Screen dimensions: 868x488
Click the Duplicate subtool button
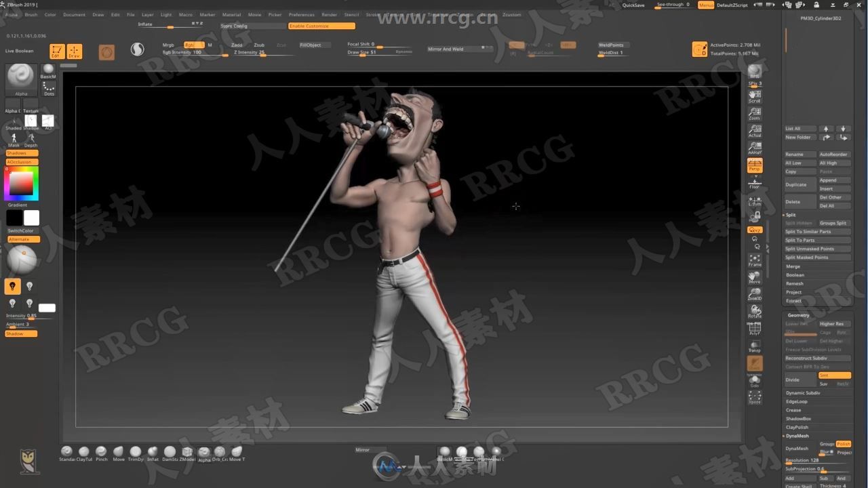(x=800, y=184)
